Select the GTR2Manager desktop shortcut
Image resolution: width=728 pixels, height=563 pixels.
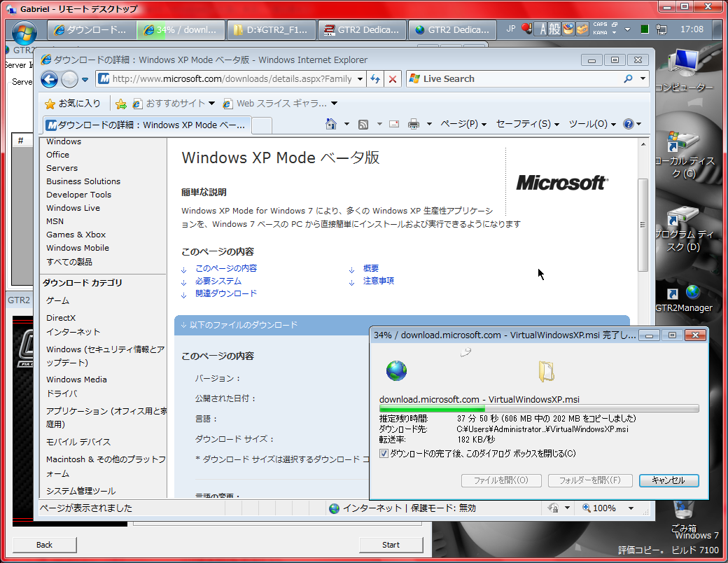tap(684, 299)
